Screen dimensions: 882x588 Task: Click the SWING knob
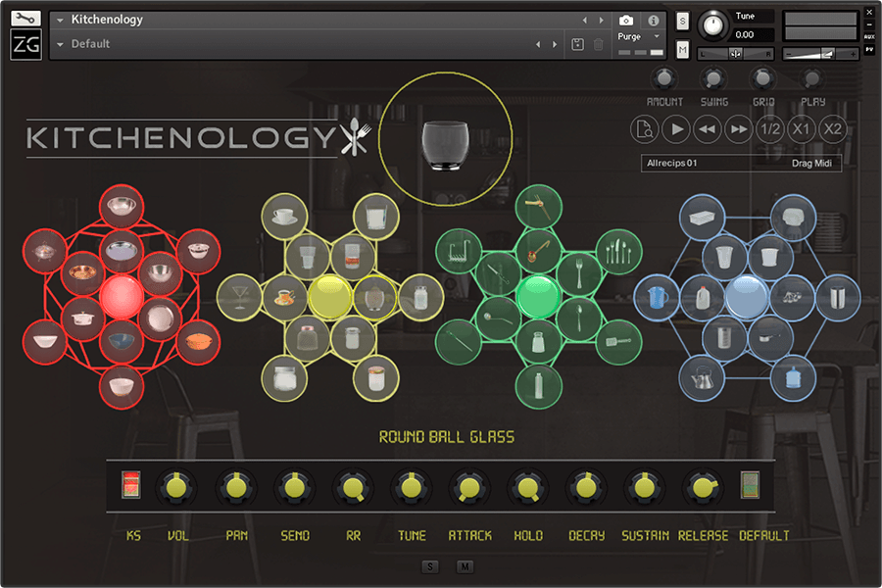[x=713, y=78]
